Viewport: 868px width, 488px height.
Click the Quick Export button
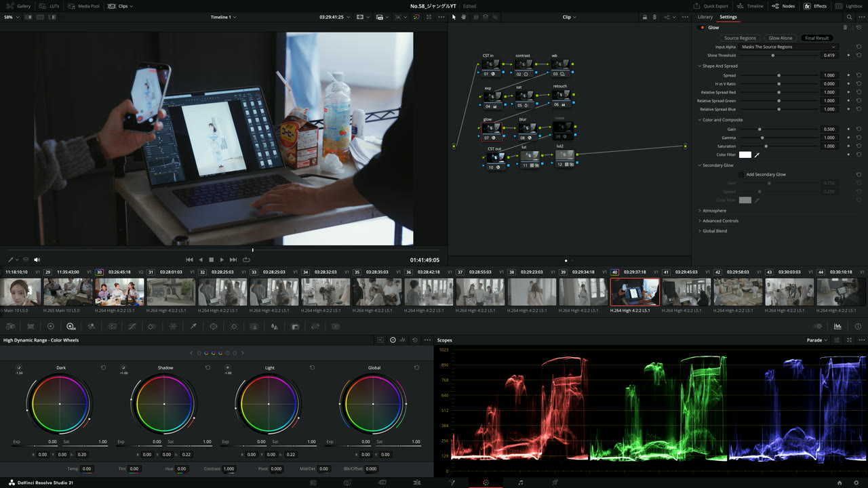point(711,6)
